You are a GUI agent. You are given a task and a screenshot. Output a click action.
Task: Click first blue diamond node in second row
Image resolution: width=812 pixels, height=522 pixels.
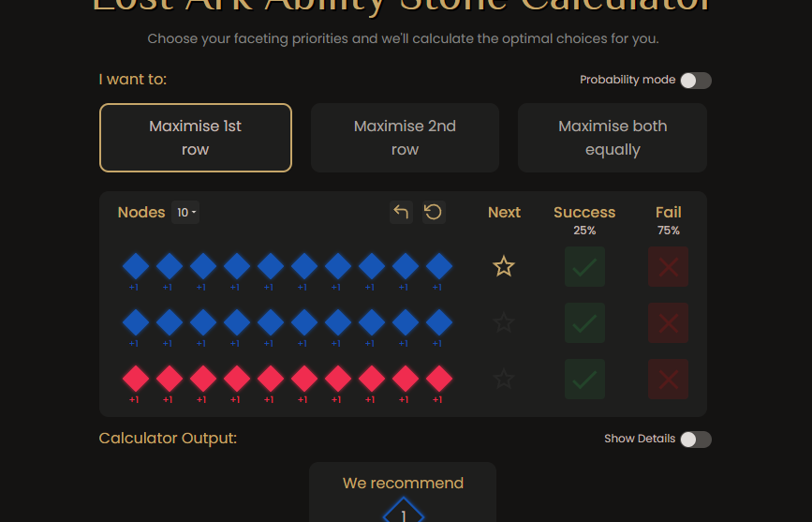pos(136,322)
